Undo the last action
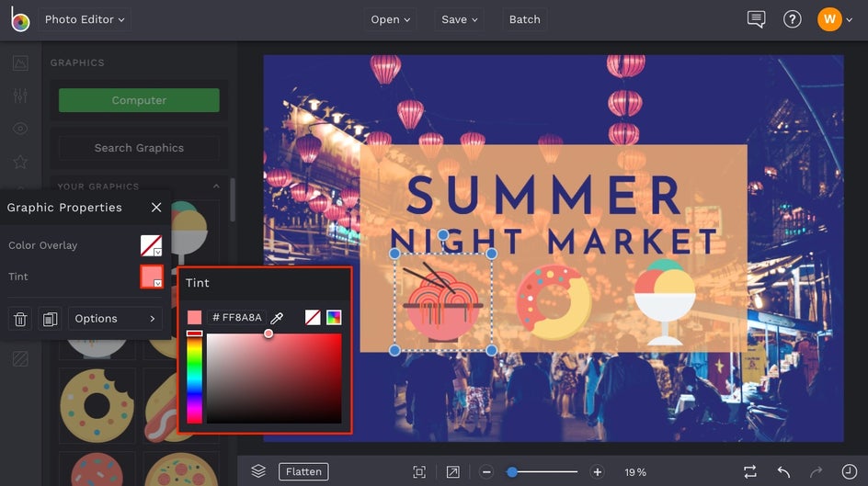This screenshot has height=486, width=868. click(x=783, y=471)
